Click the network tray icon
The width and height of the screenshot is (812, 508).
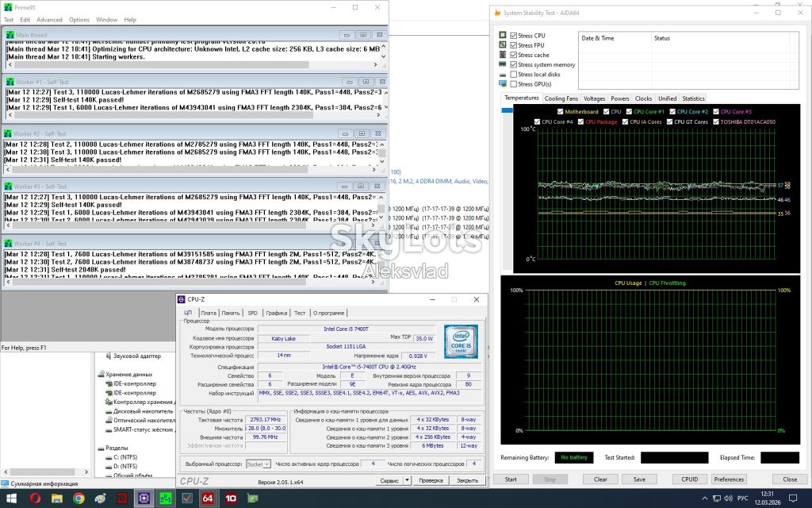click(x=717, y=498)
